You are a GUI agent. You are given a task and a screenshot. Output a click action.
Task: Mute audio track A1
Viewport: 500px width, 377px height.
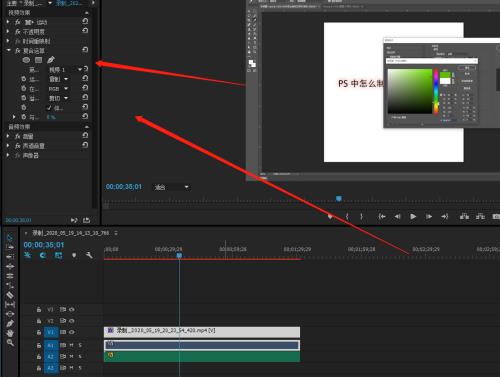tap(71, 345)
